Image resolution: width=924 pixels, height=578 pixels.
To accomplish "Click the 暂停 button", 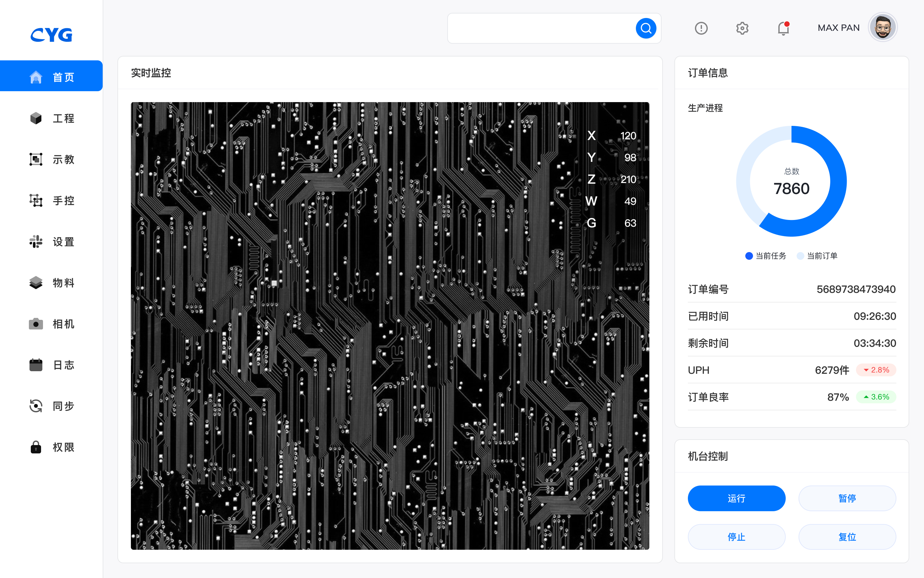I will pyautogui.click(x=847, y=498).
